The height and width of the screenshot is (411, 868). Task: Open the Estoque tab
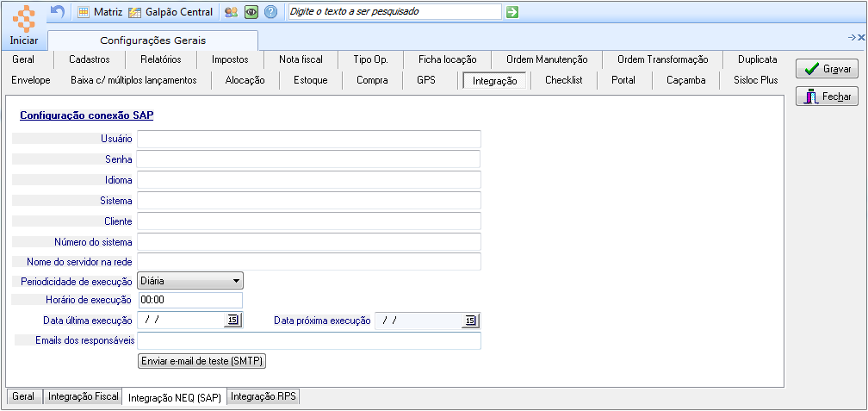(x=311, y=80)
